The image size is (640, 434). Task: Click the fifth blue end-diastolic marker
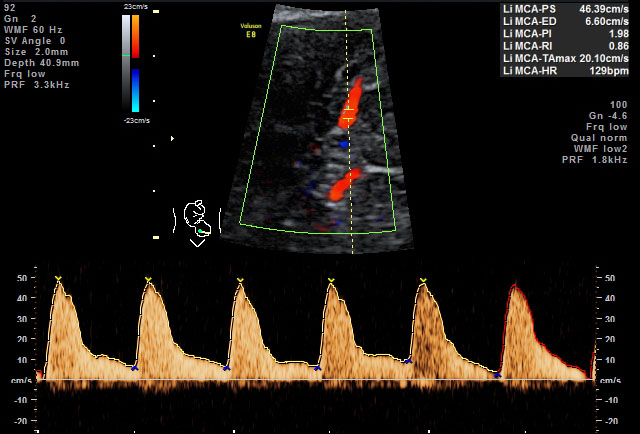[x=497, y=375]
